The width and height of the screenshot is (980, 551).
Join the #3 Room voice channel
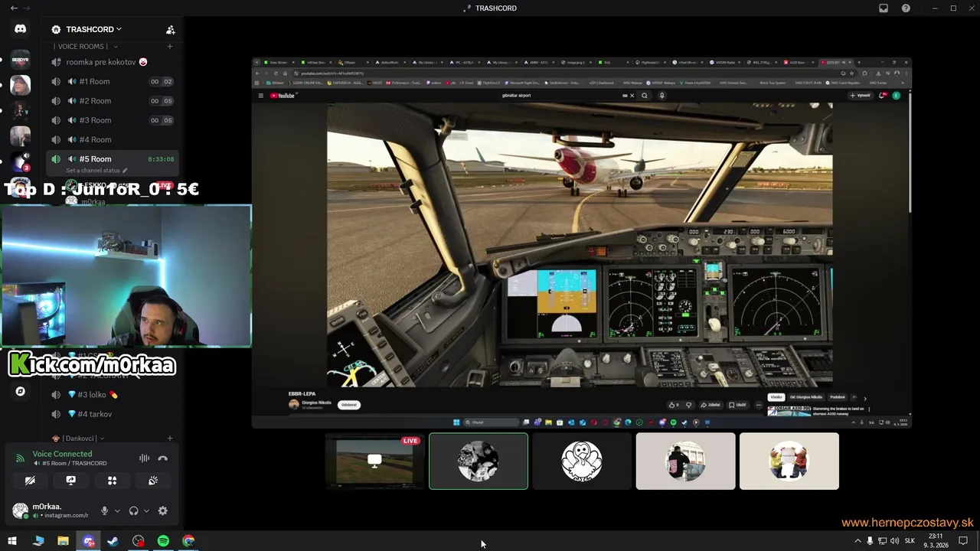point(111,120)
